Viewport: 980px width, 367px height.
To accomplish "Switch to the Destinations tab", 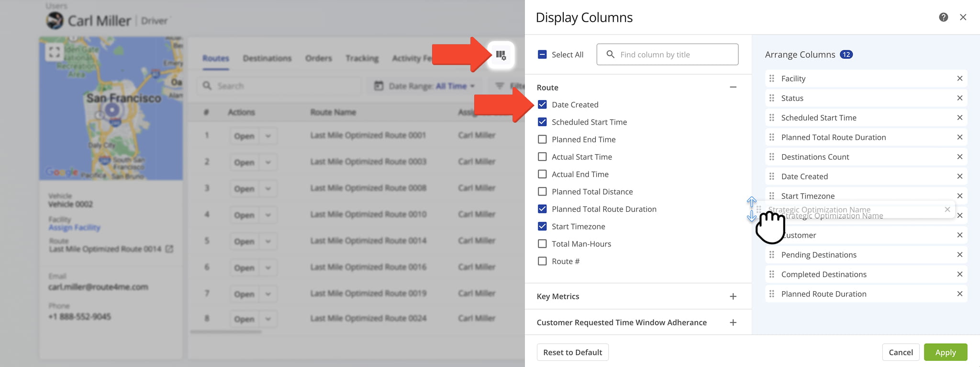I will tap(267, 58).
